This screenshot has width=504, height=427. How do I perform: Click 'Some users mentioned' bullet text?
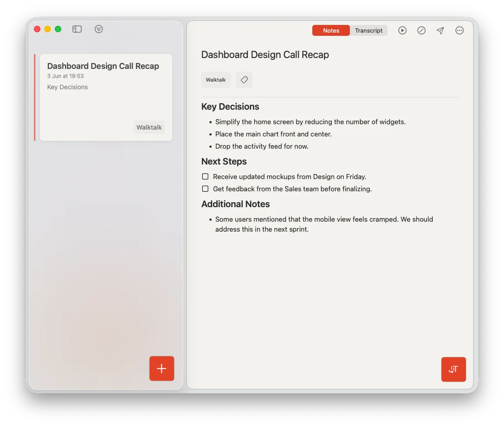324,224
